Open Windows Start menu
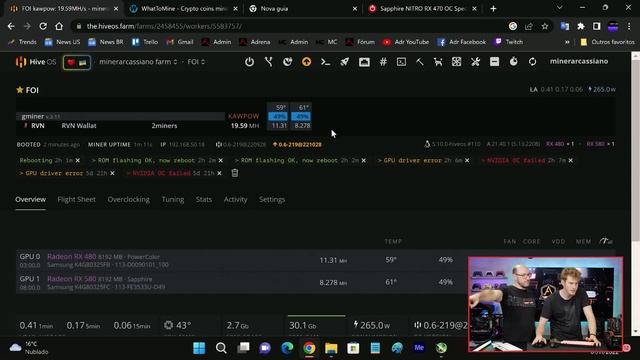Viewport: 640px width, 360px height. [x=199, y=348]
